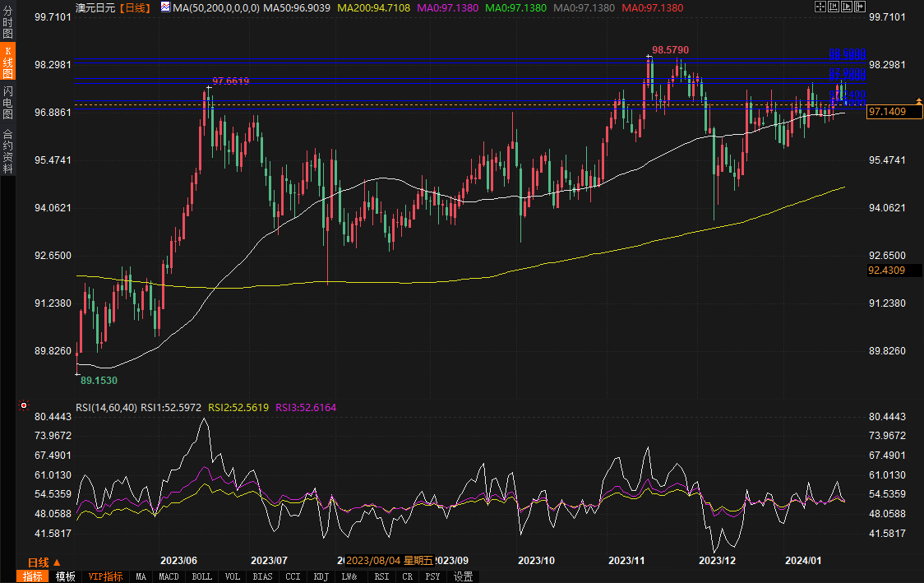Click the 97.6619 peak price label
Viewport: 924px width, 583px height.
(x=230, y=81)
